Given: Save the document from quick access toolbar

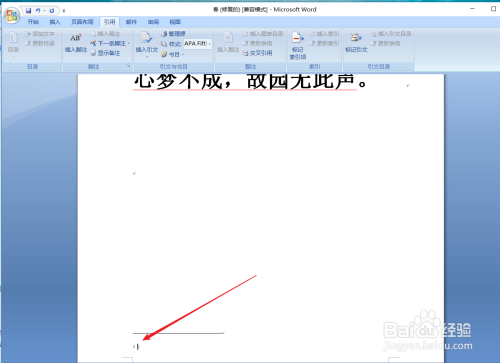Looking at the screenshot, I should 28,11.
